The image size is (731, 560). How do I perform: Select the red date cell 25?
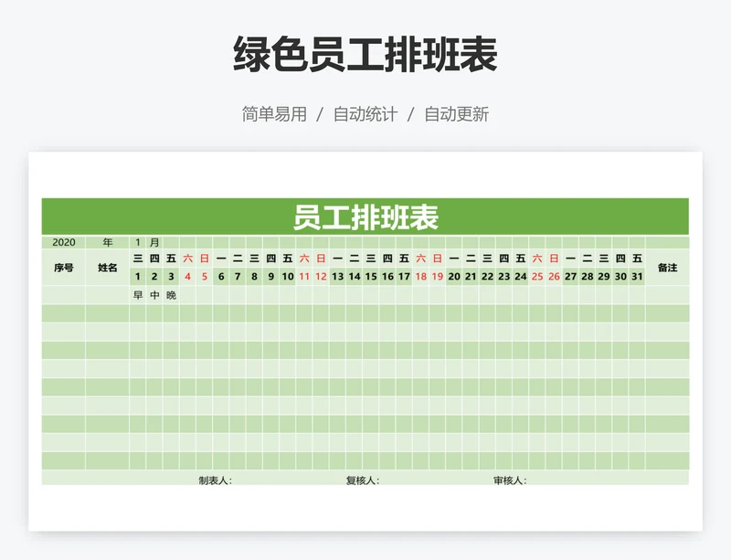click(x=537, y=277)
